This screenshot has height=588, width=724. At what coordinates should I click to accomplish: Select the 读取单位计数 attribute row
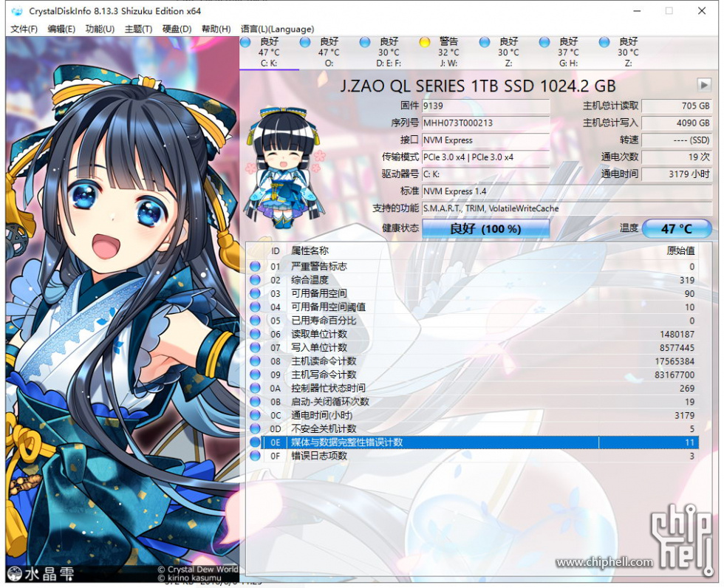(472, 334)
